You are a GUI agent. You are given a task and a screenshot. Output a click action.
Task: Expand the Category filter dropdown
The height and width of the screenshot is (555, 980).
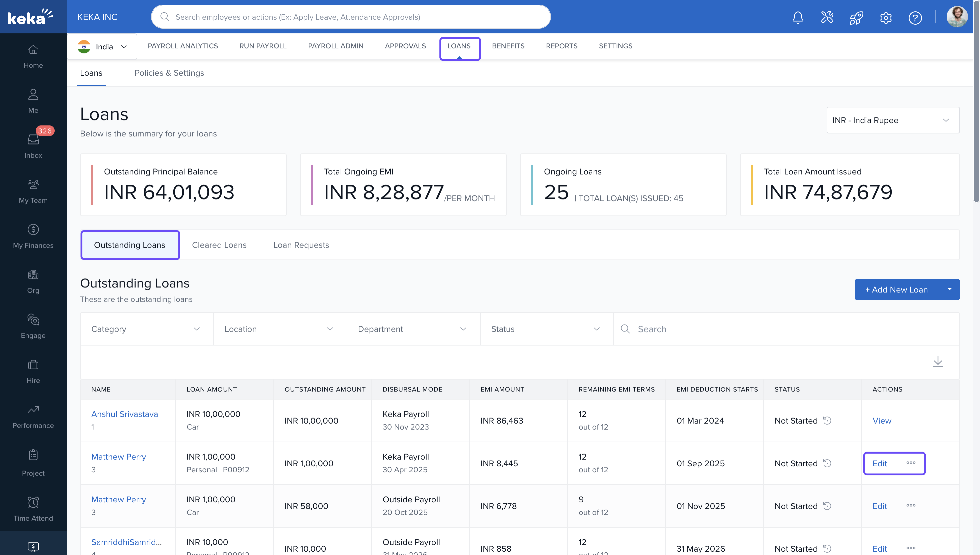coord(146,329)
